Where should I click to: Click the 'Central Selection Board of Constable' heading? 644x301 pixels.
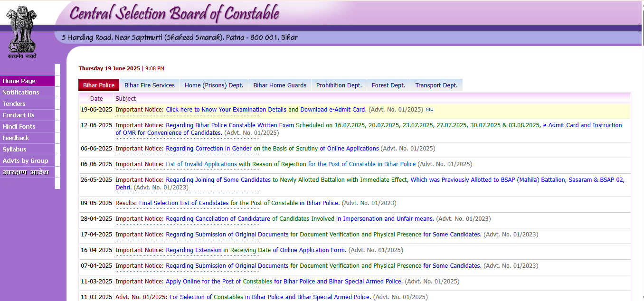pyautogui.click(x=174, y=13)
